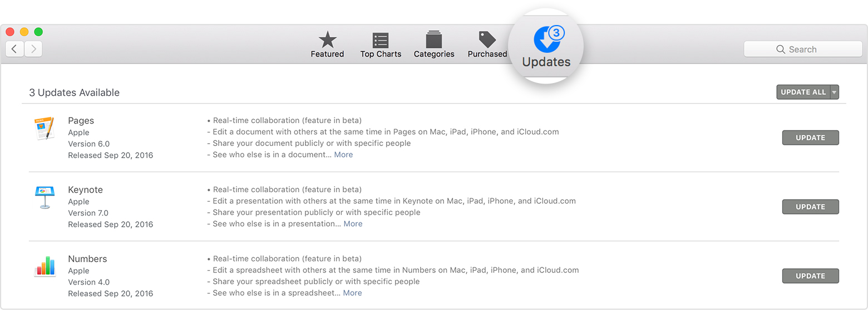Click the Keynote app icon
The height and width of the screenshot is (312, 868).
pyautogui.click(x=45, y=198)
